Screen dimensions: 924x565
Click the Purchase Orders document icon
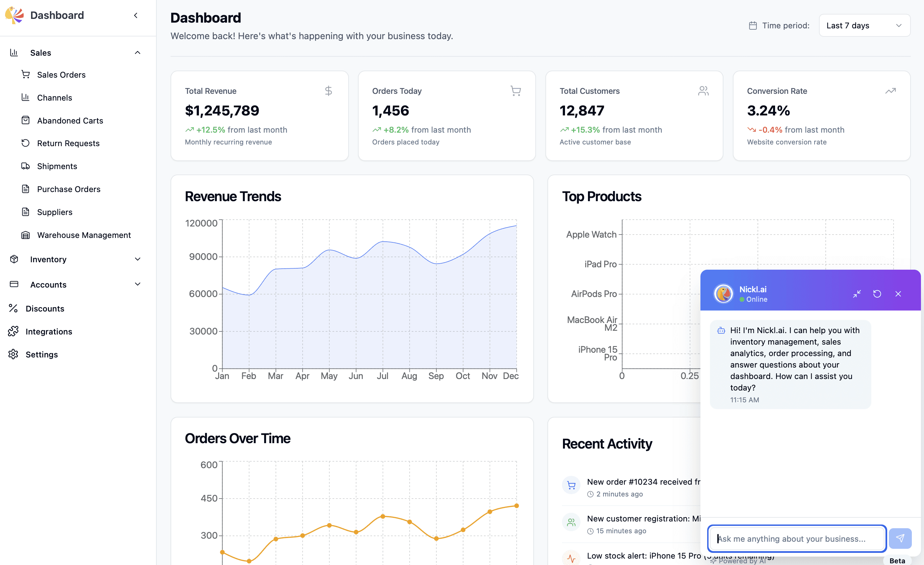pyautogui.click(x=26, y=189)
